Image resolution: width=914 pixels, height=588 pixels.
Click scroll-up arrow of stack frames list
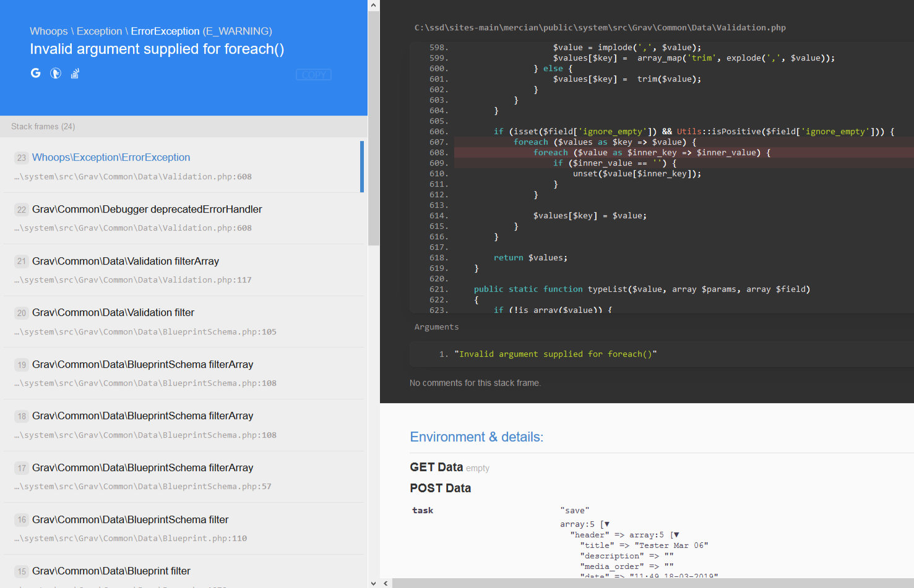coord(373,5)
